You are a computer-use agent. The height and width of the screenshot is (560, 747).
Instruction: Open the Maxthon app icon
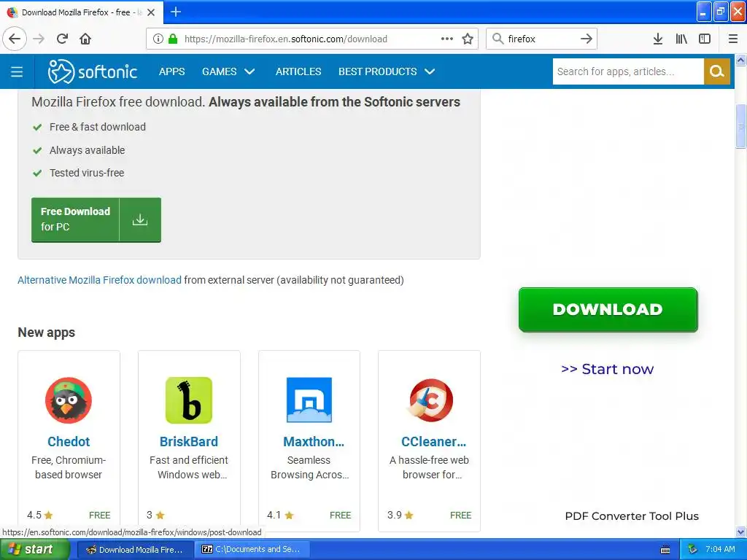point(309,400)
